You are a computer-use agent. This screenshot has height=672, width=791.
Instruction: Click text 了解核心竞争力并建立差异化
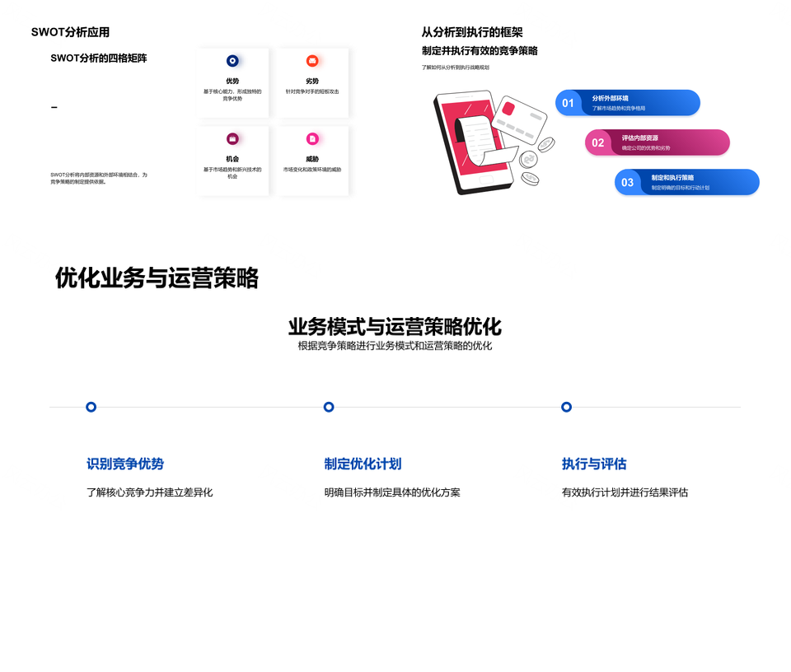pos(150,492)
